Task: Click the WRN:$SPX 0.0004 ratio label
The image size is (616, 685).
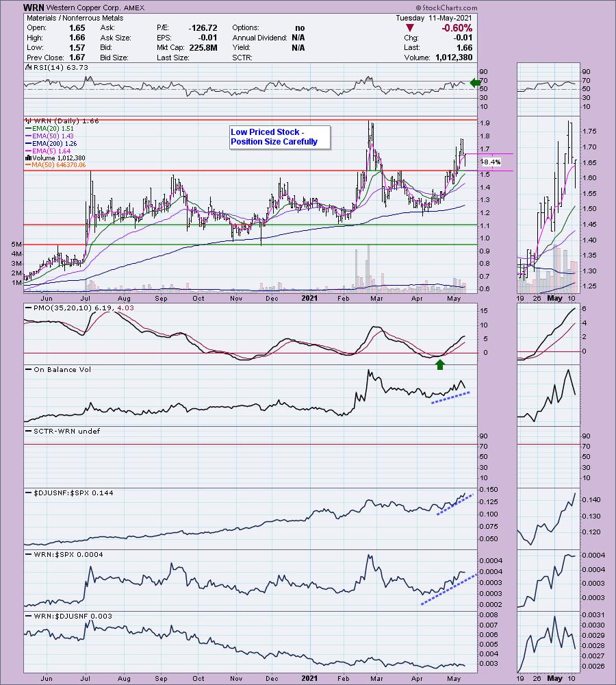Action: pos(68,554)
